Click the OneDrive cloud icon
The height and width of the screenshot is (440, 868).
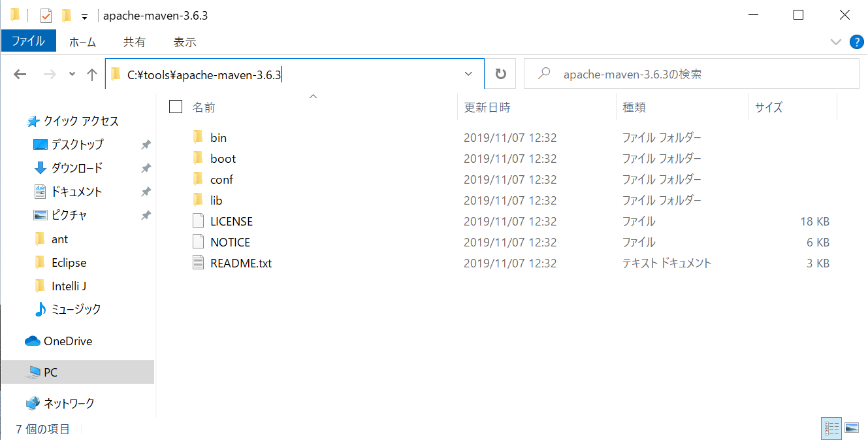point(33,341)
